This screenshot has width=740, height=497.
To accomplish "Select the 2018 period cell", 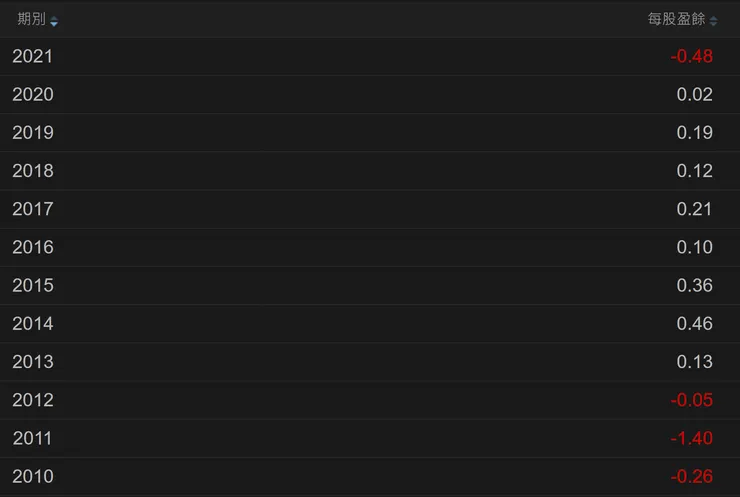I will [32, 171].
